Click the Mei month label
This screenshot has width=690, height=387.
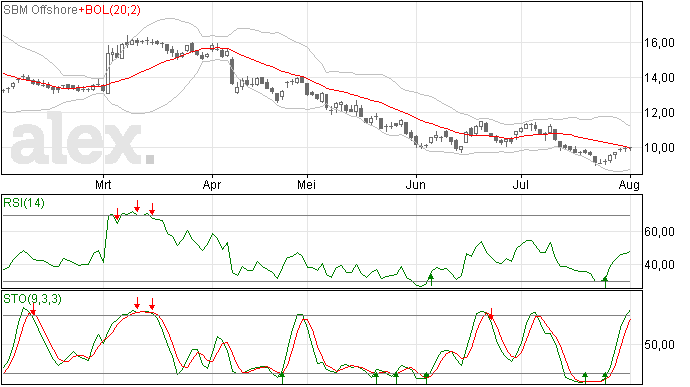[306, 185]
